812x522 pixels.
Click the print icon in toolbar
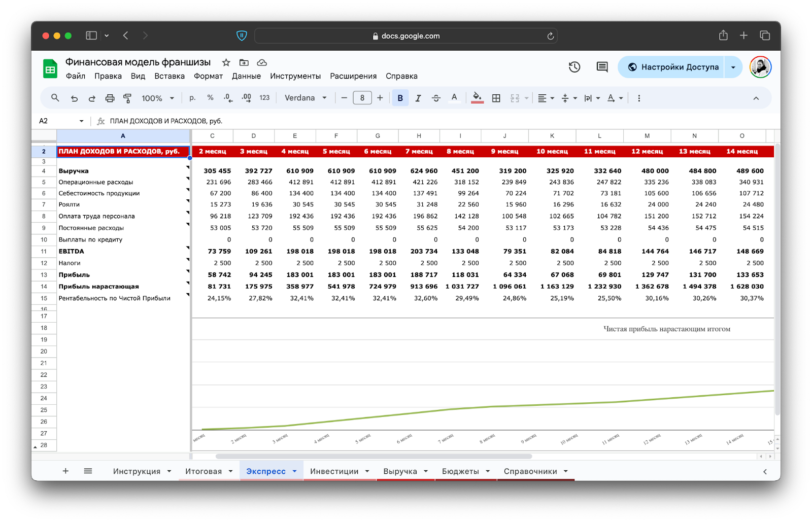tap(110, 98)
